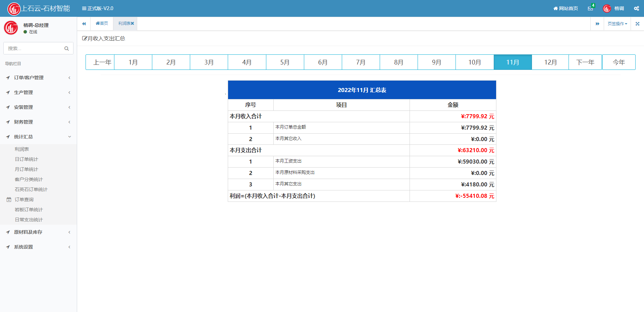The width and height of the screenshot is (644, 312).
Task: Click the edit icon beside 月收入支出汇总
Action: point(85,38)
